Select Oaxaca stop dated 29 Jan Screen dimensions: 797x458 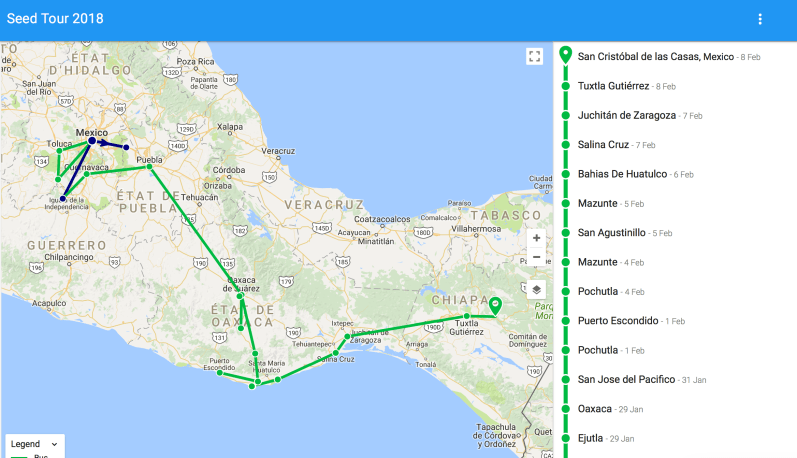(x=595, y=408)
